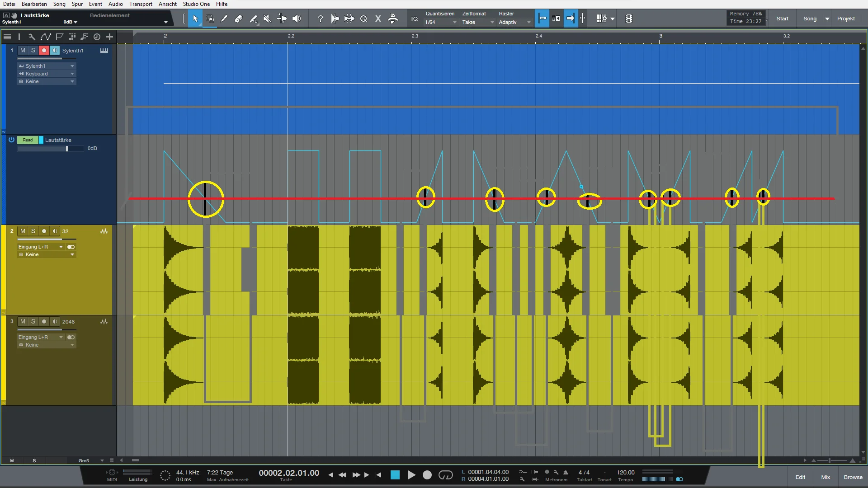The height and width of the screenshot is (488, 868).
Task: Click the IQ quantize icon
Action: pyautogui.click(x=415, y=19)
